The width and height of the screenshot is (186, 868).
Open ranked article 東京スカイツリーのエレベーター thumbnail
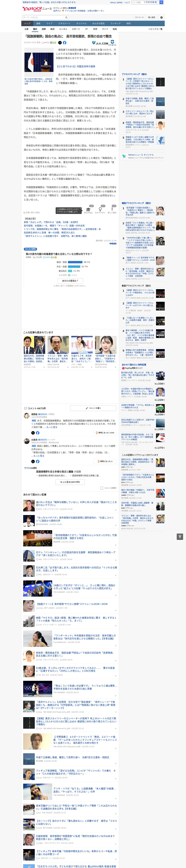(160, 82)
